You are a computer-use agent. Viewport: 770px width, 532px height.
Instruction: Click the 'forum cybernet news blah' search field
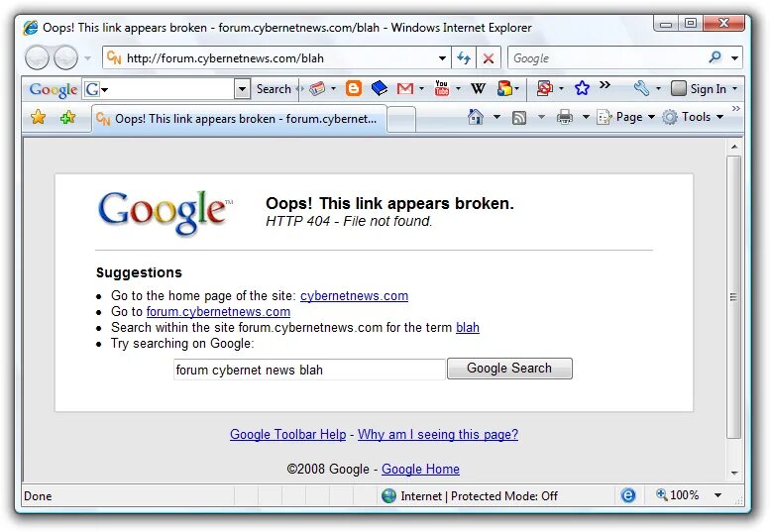pos(309,370)
